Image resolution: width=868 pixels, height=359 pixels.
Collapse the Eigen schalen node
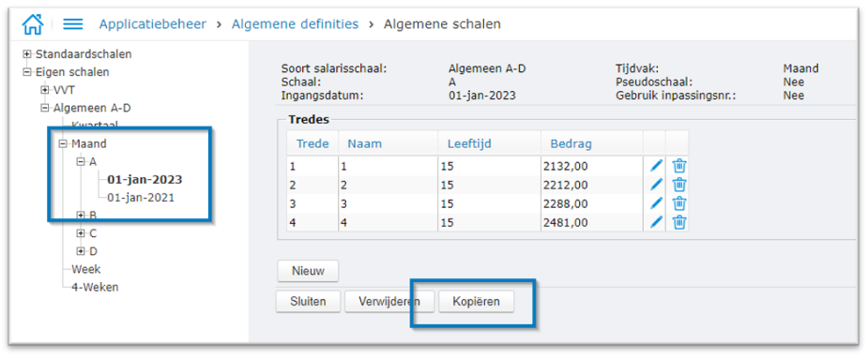(x=26, y=72)
